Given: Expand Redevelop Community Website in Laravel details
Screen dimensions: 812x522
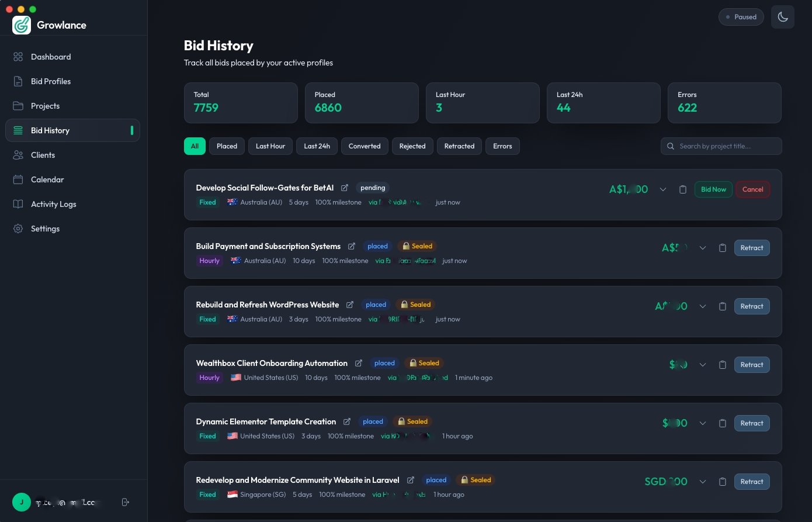Looking at the screenshot, I should pos(703,482).
